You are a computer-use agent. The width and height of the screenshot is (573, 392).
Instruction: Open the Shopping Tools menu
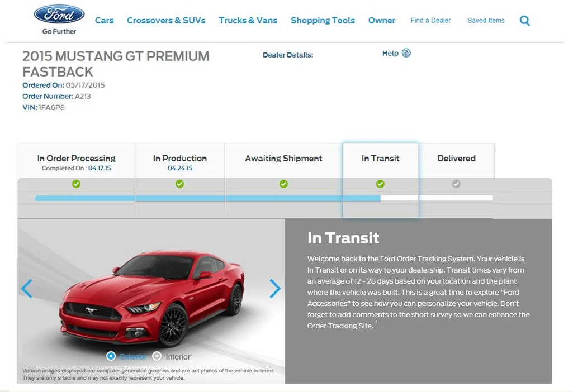point(323,21)
